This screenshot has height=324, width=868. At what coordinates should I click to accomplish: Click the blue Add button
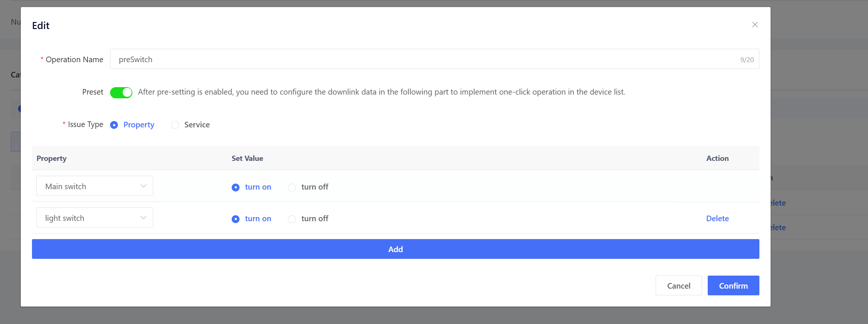pyautogui.click(x=395, y=249)
